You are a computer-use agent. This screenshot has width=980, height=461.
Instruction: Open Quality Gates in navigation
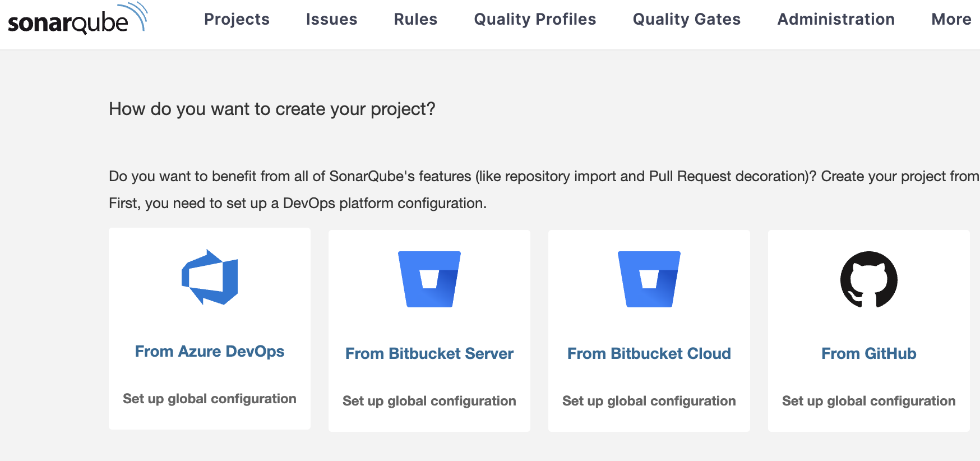pos(687,19)
